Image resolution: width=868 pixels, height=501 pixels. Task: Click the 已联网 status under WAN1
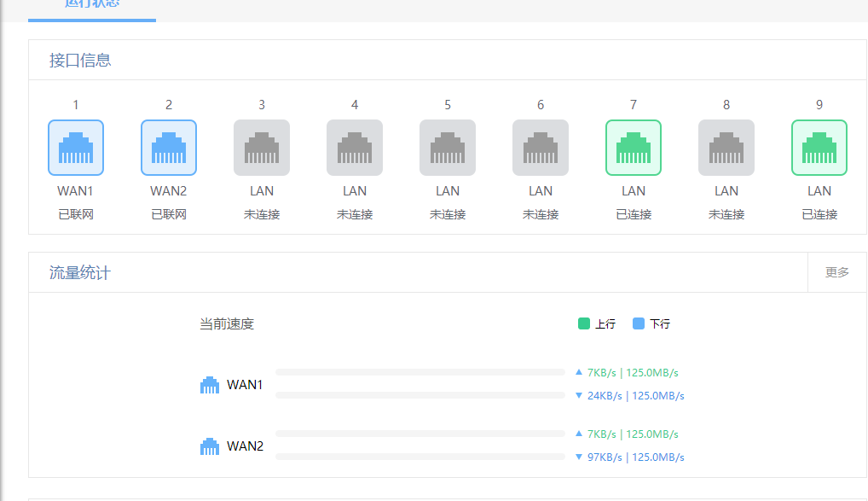(x=75, y=213)
